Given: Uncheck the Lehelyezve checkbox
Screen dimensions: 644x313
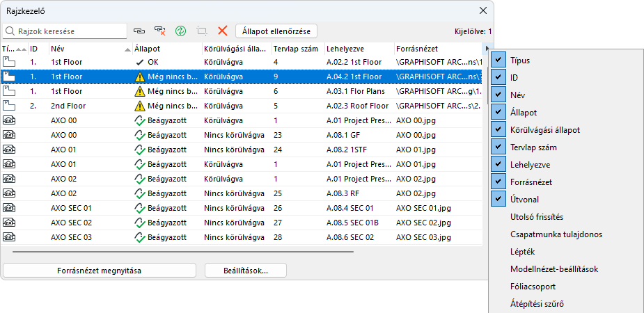Looking at the screenshot, I should [498, 164].
